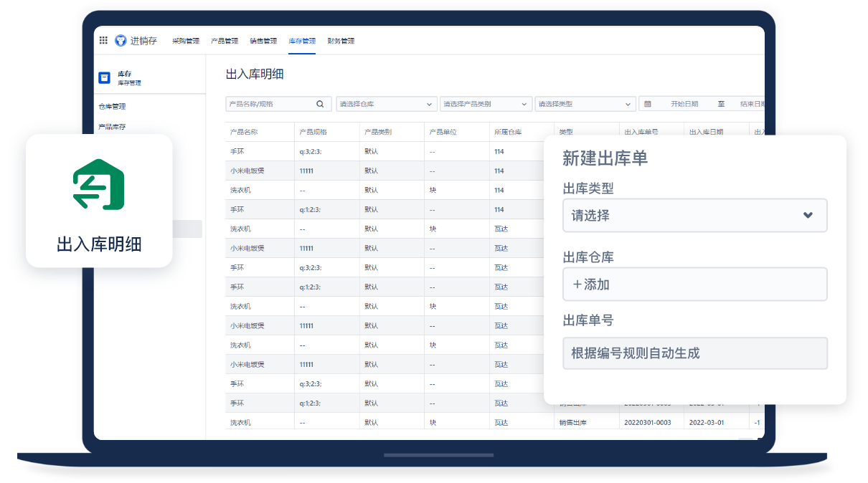
Task: Open the 采购管理 tab
Action: pos(186,41)
